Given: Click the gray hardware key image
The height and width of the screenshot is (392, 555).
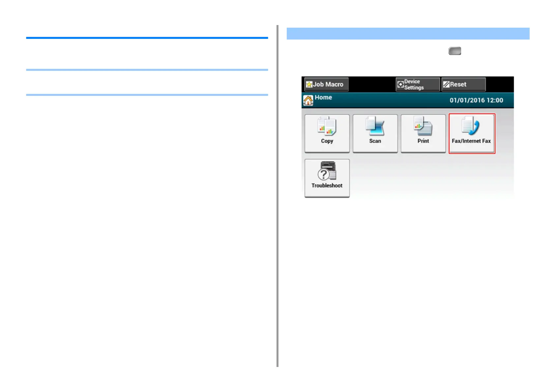Looking at the screenshot, I should 455,51.
